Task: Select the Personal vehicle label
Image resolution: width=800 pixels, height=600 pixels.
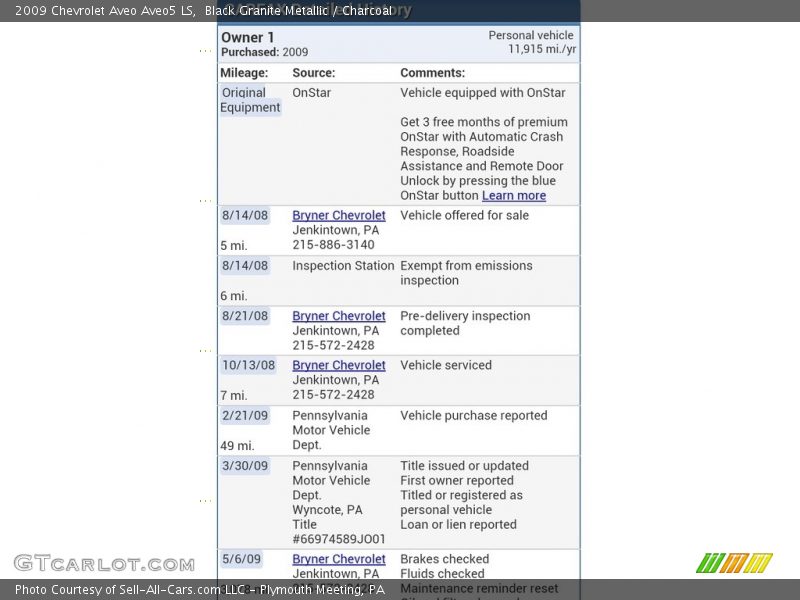Action: coord(531,35)
